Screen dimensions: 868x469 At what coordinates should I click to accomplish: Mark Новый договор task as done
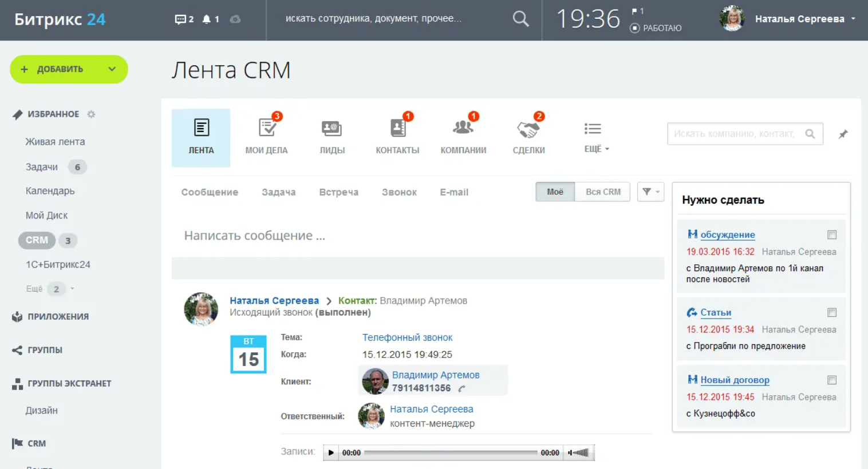pyautogui.click(x=832, y=380)
